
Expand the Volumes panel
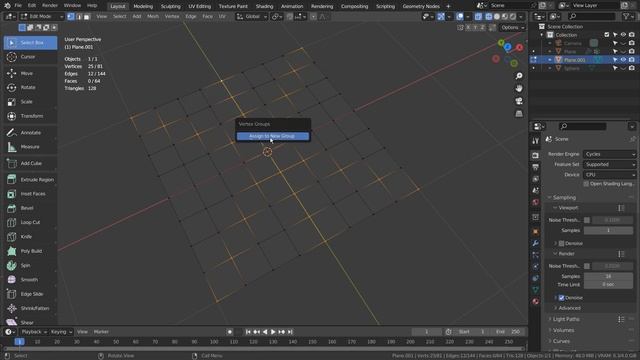[563, 330]
